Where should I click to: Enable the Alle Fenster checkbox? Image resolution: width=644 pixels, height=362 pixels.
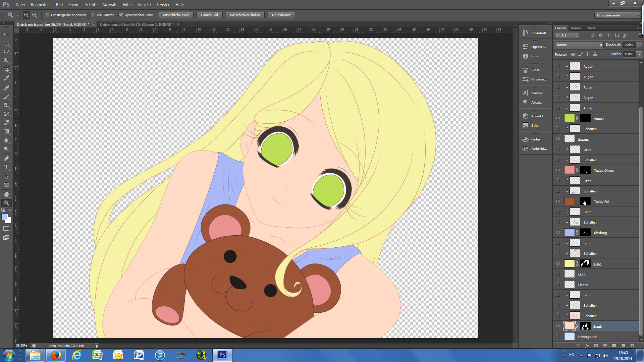(93, 15)
